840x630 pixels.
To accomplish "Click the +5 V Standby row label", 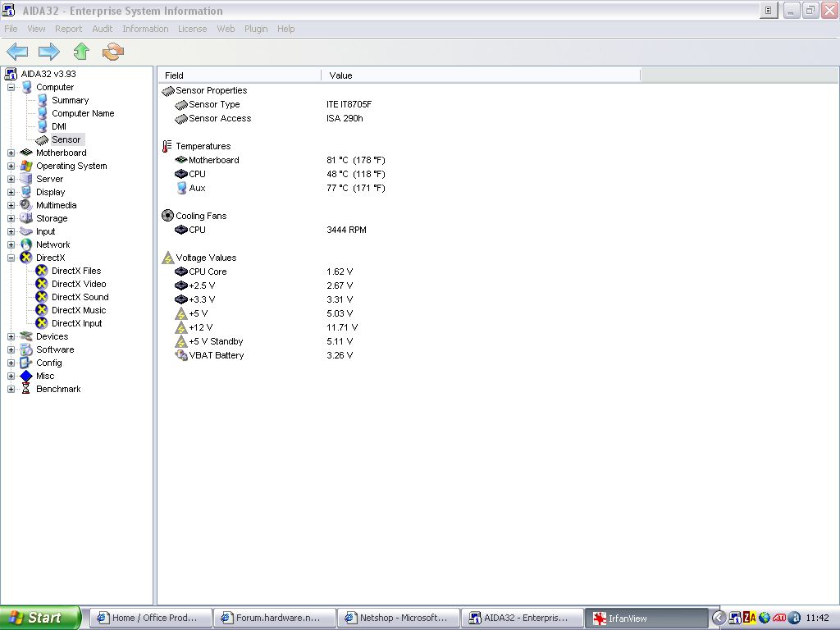I will click(x=216, y=341).
